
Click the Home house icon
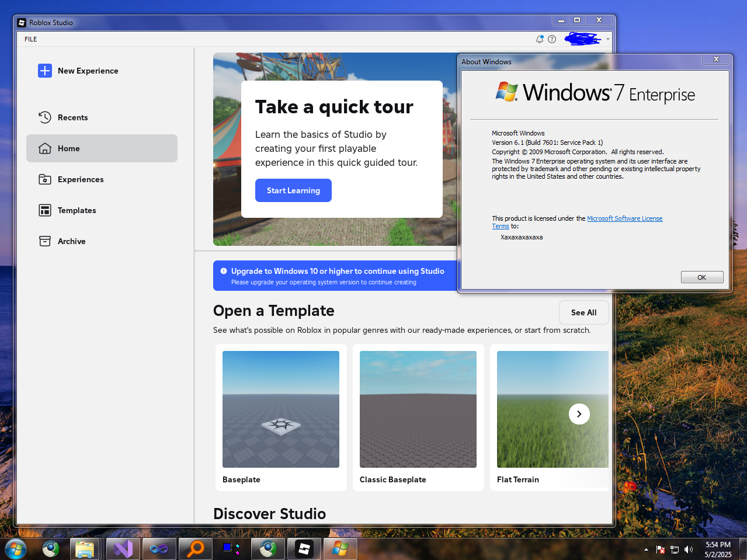click(45, 148)
